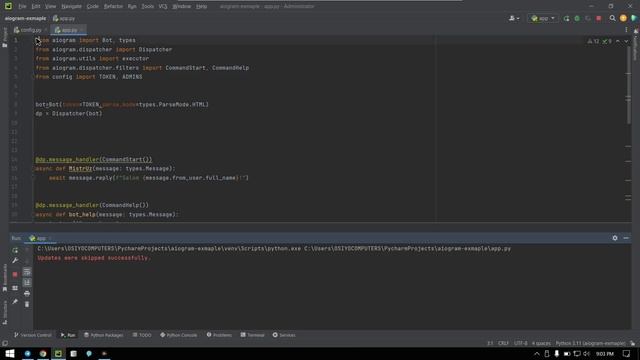Click the layout icon below stop in Run panel
The image size is (640, 360).
pyautogui.click(x=15, y=288)
